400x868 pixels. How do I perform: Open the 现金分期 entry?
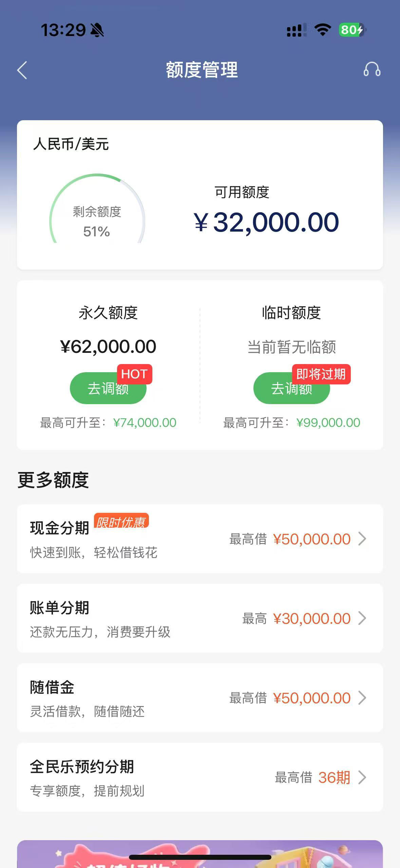tap(200, 539)
